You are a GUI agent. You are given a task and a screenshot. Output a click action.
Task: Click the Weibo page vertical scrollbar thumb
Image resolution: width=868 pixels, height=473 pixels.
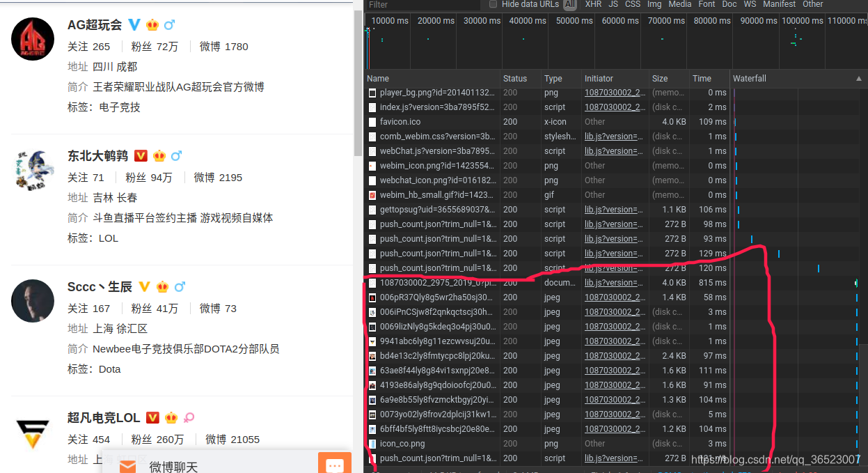(358, 84)
